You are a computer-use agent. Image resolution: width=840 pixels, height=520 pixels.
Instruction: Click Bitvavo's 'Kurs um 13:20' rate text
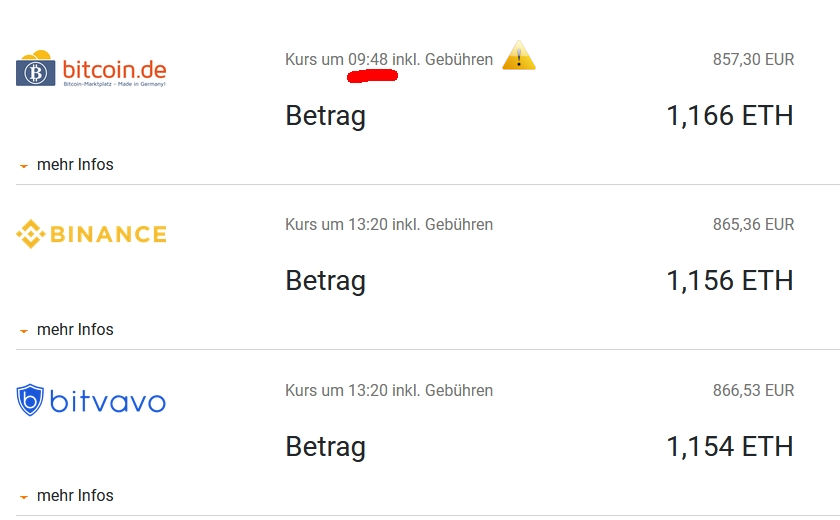click(388, 391)
